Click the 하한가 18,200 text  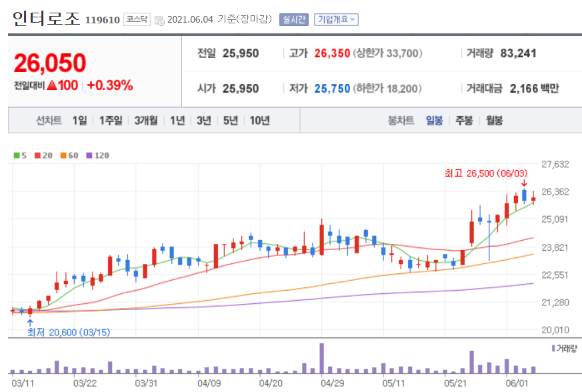click(x=387, y=89)
